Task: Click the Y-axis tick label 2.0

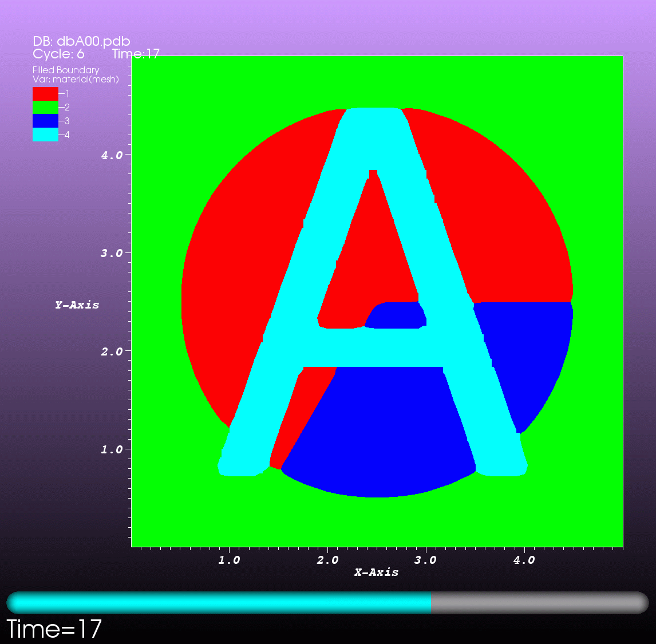Action: click(112, 351)
